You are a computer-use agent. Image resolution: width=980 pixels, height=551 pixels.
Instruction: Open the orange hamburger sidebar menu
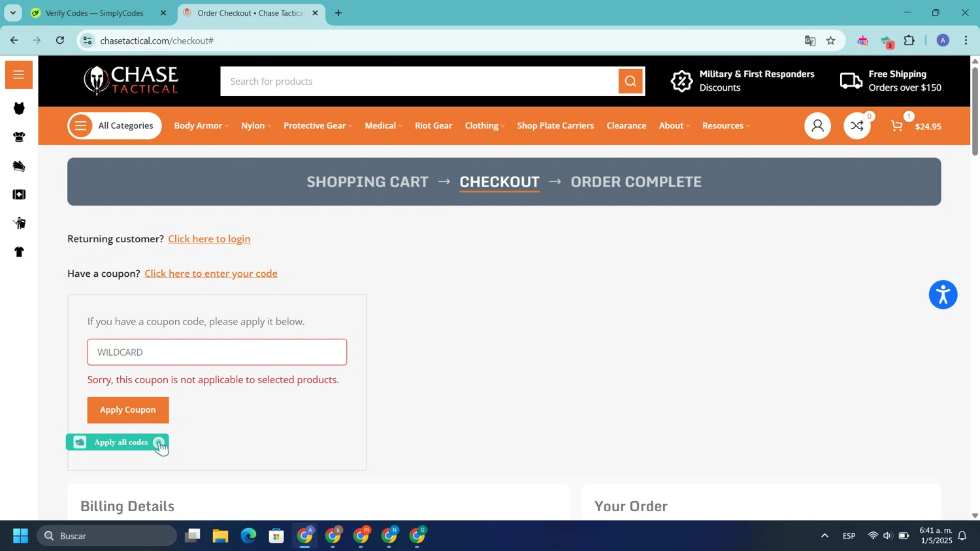(18, 75)
